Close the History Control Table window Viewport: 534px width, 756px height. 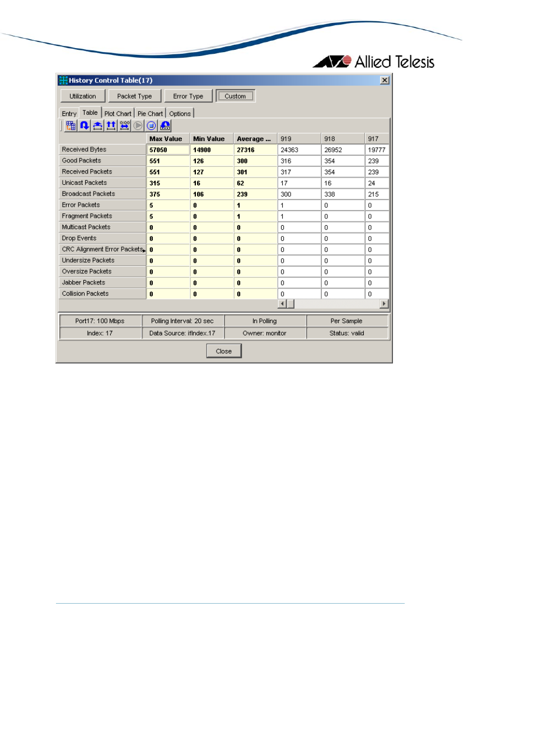click(385, 80)
